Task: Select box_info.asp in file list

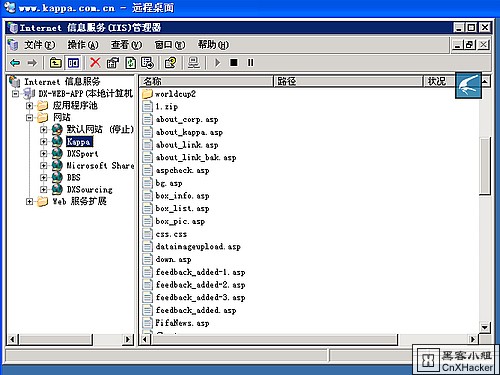Action: (182, 196)
